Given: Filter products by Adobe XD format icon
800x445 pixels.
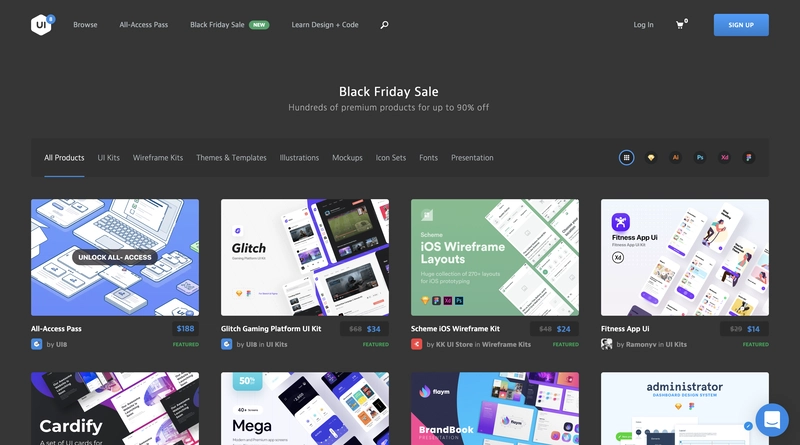Looking at the screenshot, I should (724, 158).
